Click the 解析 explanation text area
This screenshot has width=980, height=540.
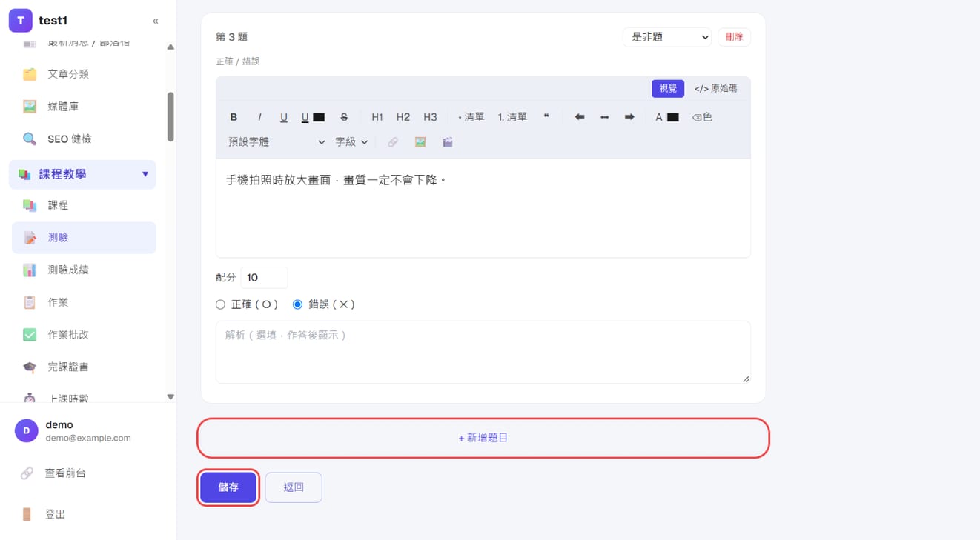pyautogui.click(x=483, y=352)
